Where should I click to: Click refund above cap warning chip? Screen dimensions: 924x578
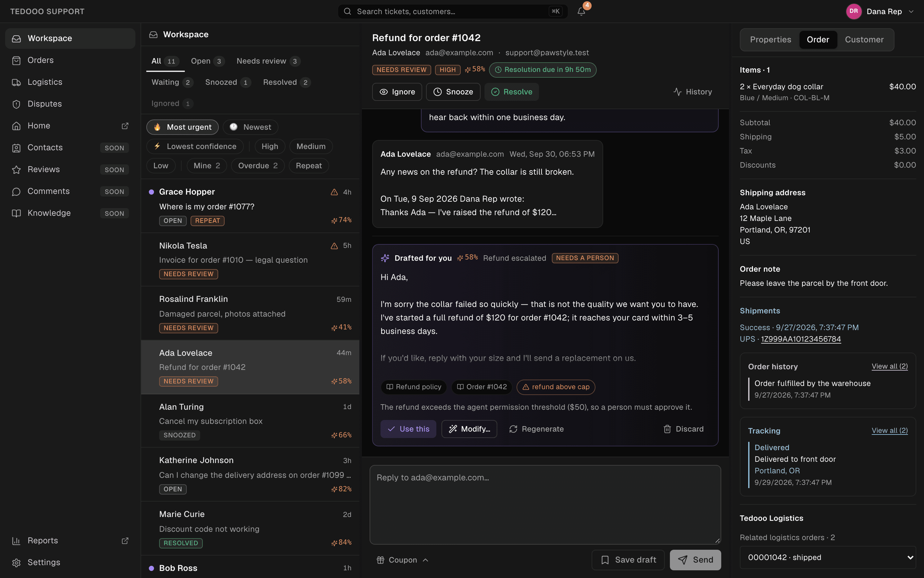(x=556, y=387)
